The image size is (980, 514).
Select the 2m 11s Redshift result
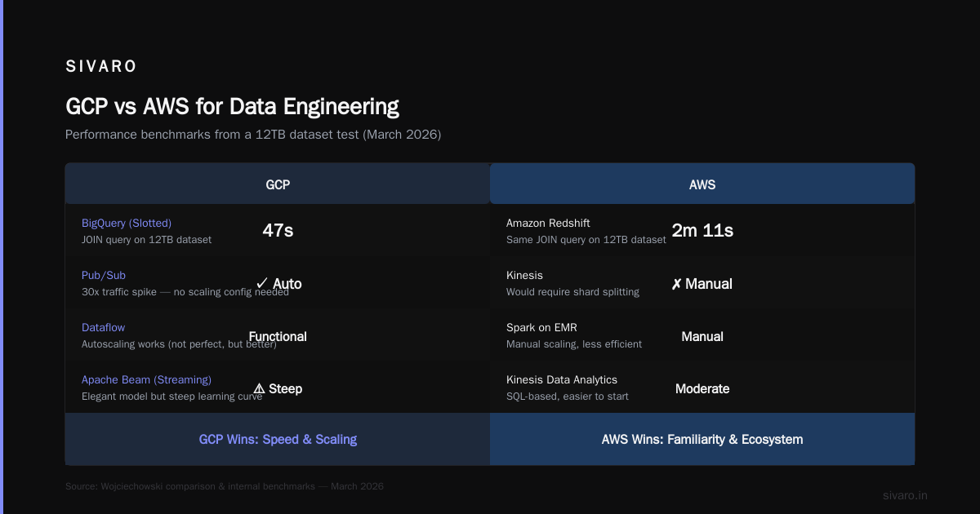[x=702, y=230]
